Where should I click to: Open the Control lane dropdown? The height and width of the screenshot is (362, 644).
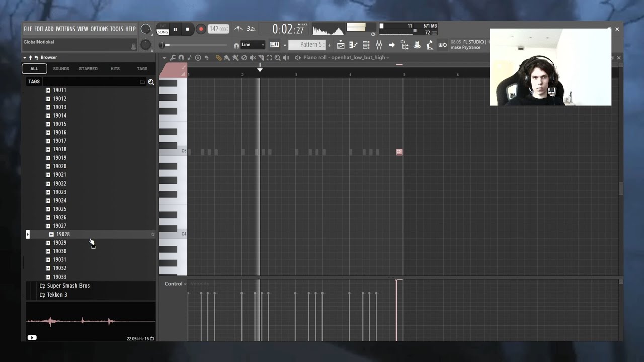click(175, 284)
